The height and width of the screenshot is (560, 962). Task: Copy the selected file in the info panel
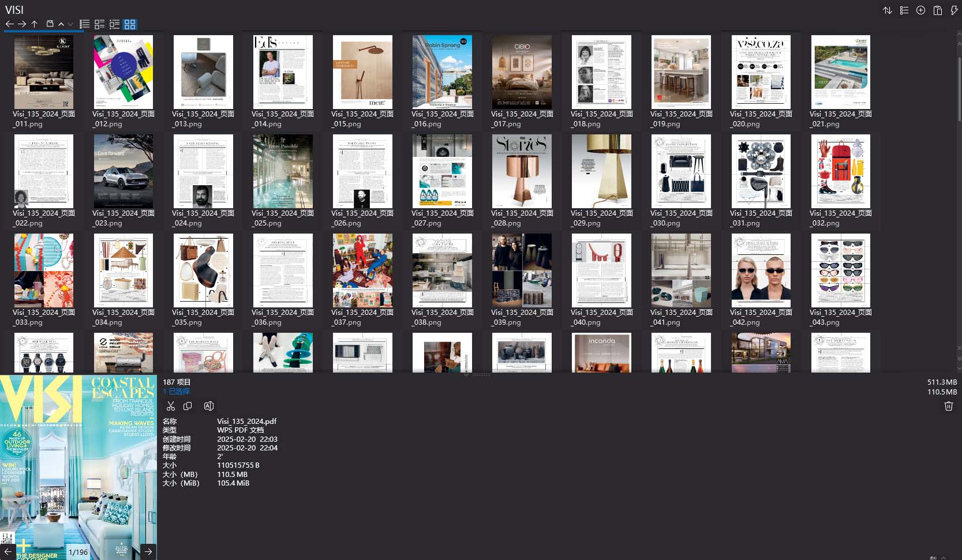click(188, 406)
